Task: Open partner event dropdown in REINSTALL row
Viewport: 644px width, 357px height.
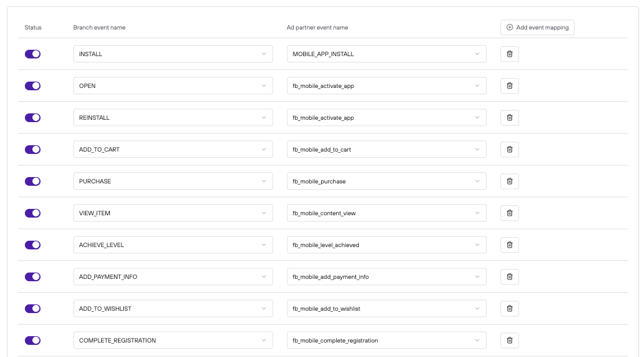Action: point(387,117)
